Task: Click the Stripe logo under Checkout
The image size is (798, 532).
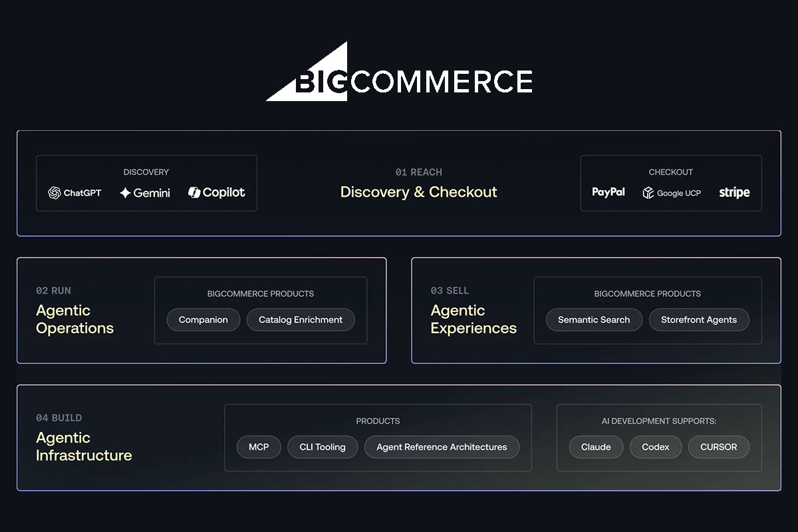Action: [734, 193]
